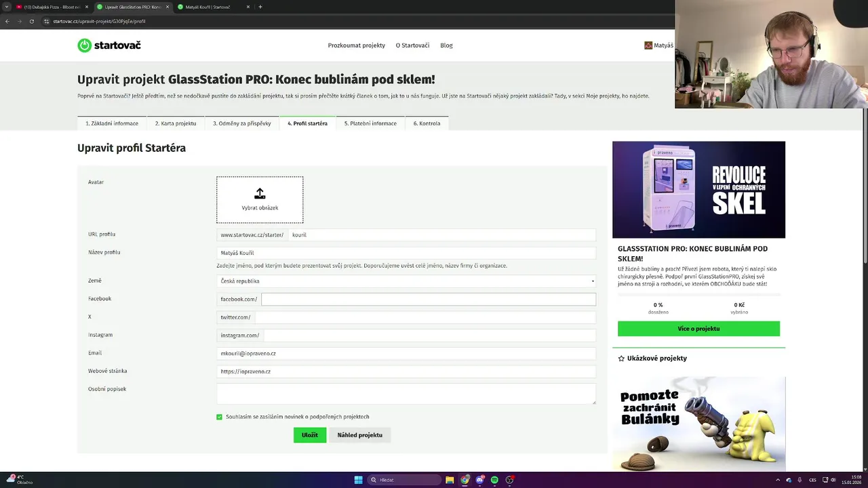Screen dimensions: 868x488
Task: Click Náhled projektu button
Action: point(360,435)
